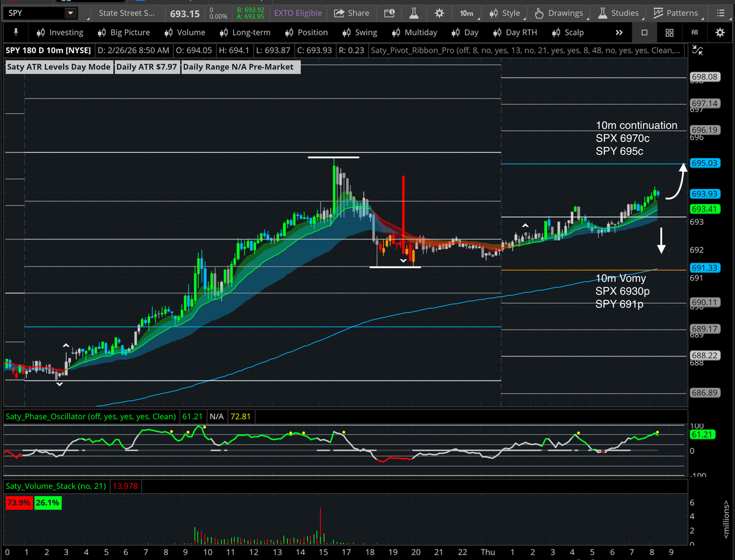Click the open value O: 694.05
Viewport: 735px width, 560px height.
click(x=194, y=51)
